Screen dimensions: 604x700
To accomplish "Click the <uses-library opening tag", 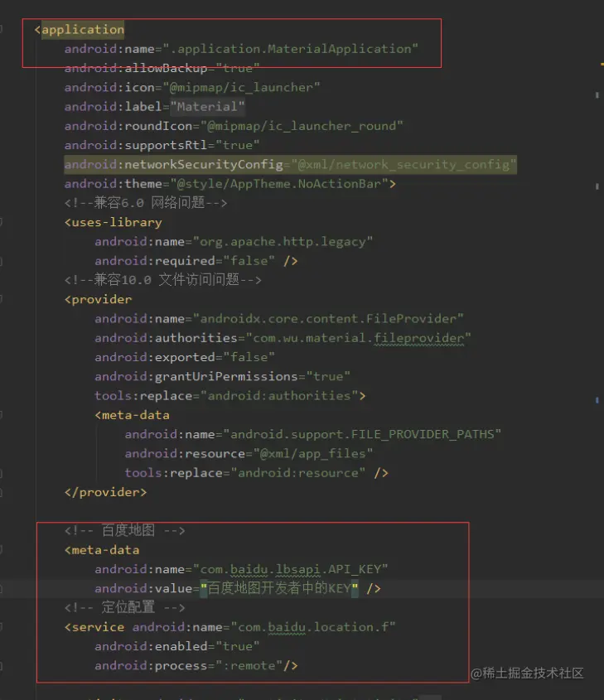I will click(113, 222).
